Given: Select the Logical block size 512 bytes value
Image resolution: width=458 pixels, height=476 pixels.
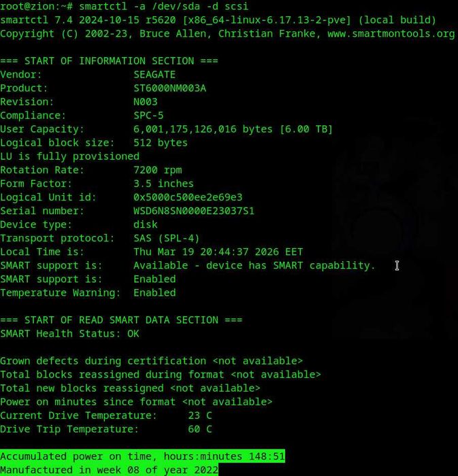Looking at the screenshot, I should click(x=161, y=143).
